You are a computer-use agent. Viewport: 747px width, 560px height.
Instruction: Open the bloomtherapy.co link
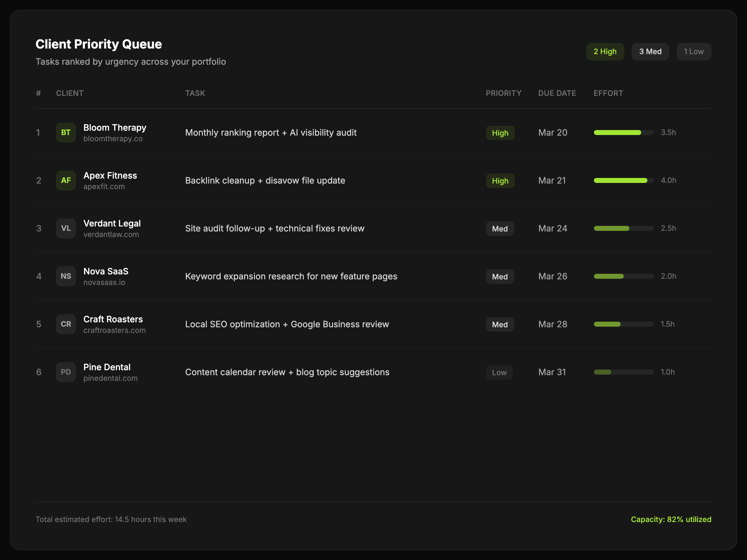[113, 139]
